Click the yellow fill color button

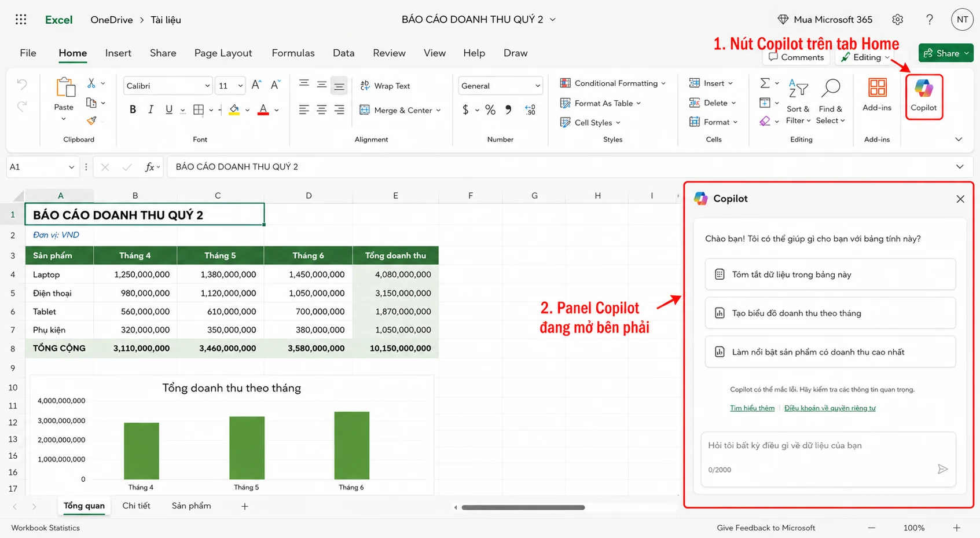(x=234, y=109)
